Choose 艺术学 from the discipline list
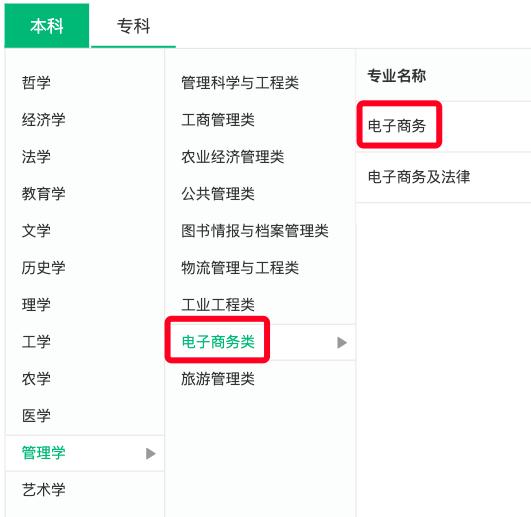531x517 pixels. pos(44,490)
